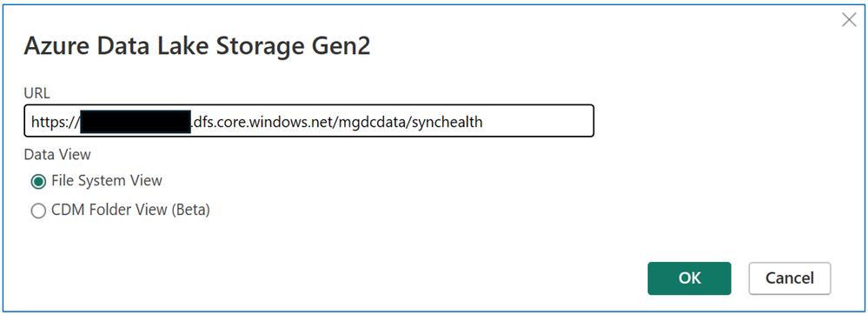Image resolution: width=868 pixels, height=315 pixels.
Task: Click the Azure Data Lake Storage Gen2 title
Action: coord(196,48)
